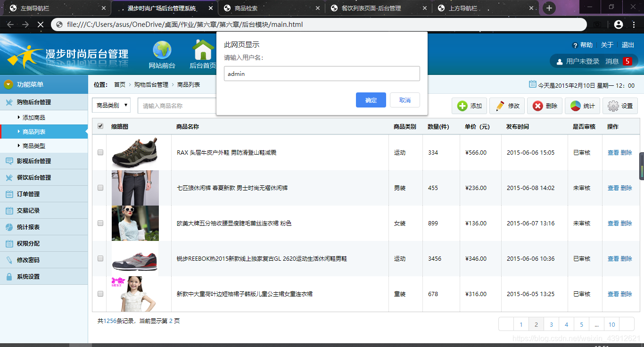The width and height of the screenshot is (644, 347).
Task: Check the box for 七匹狼休闲裤 row
Action: (x=100, y=188)
